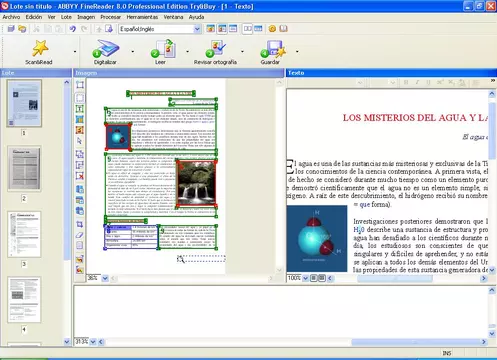Start scanning with the Digitalizar icon
This screenshot has width=497, height=360.
coord(105,49)
